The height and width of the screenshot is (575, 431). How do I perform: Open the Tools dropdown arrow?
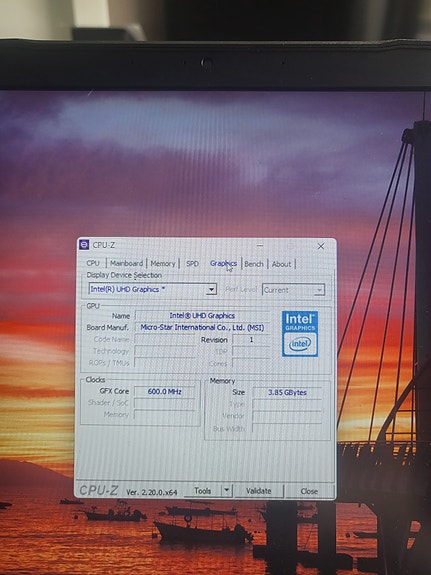tap(227, 490)
